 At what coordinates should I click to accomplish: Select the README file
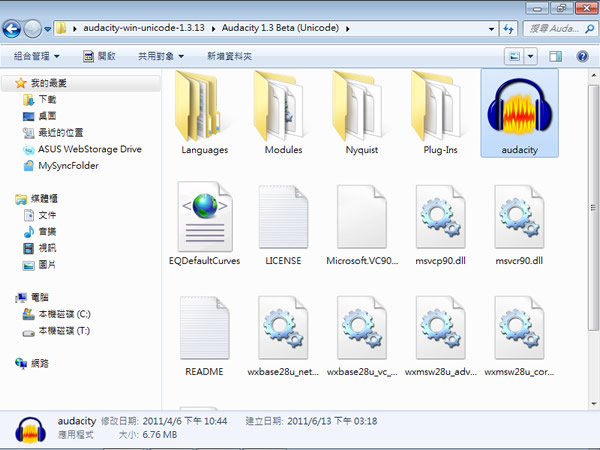[x=205, y=335]
